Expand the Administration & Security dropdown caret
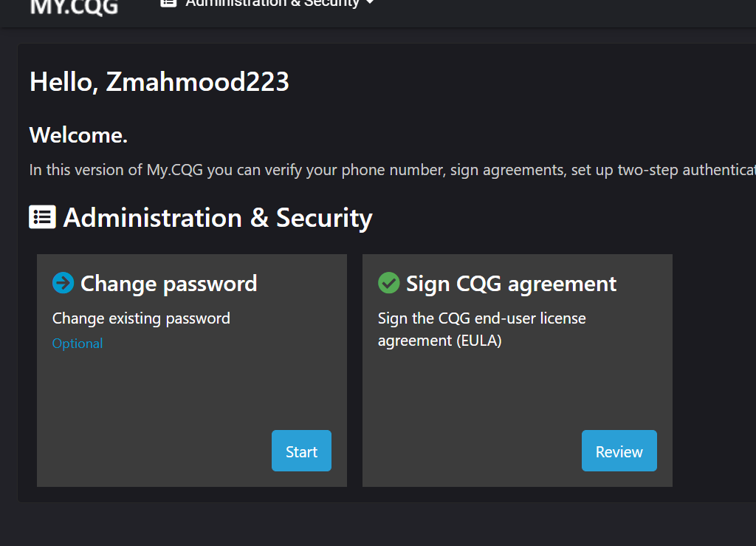This screenshot has width=756, height=546. click(x=370, y=4)
